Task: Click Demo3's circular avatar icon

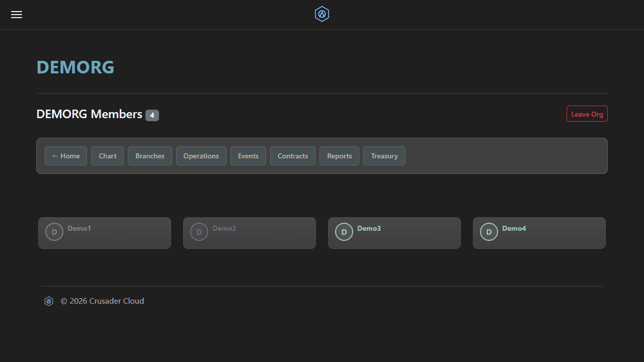Action: tap(344, 232)
